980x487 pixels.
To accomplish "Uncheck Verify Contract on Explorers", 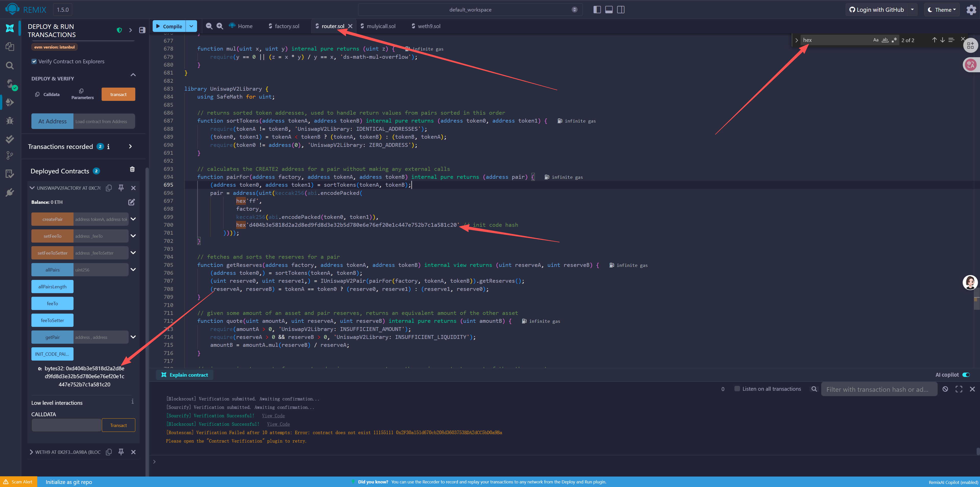I will click(x=34, y=61).
